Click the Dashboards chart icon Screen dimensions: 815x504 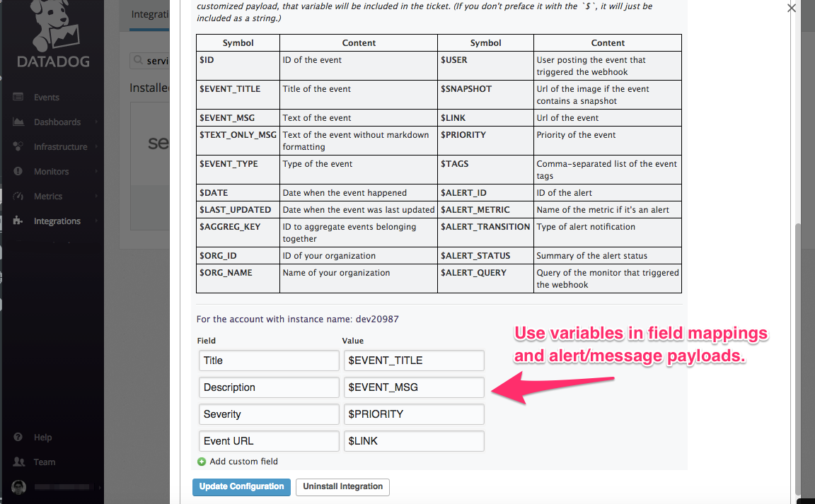coord(18,122)
